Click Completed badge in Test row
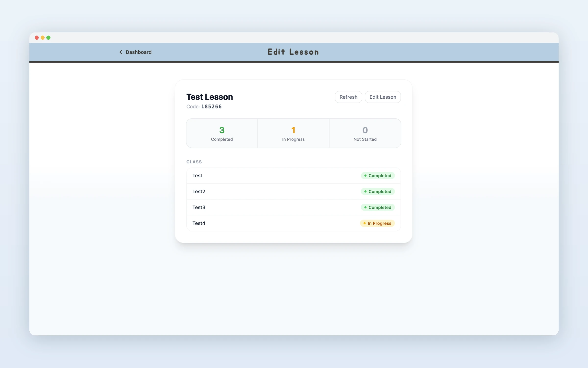 378,176
